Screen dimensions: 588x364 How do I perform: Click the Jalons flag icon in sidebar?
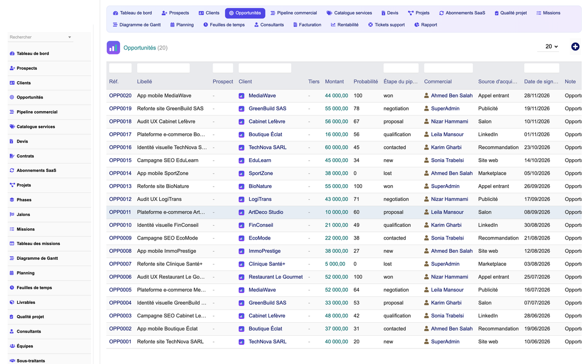[x=12, y=215]
